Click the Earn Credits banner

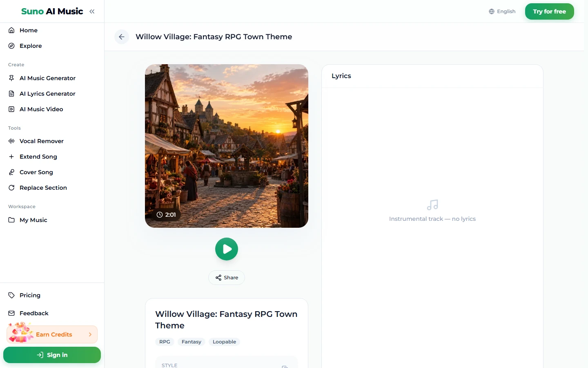(52, 334)
